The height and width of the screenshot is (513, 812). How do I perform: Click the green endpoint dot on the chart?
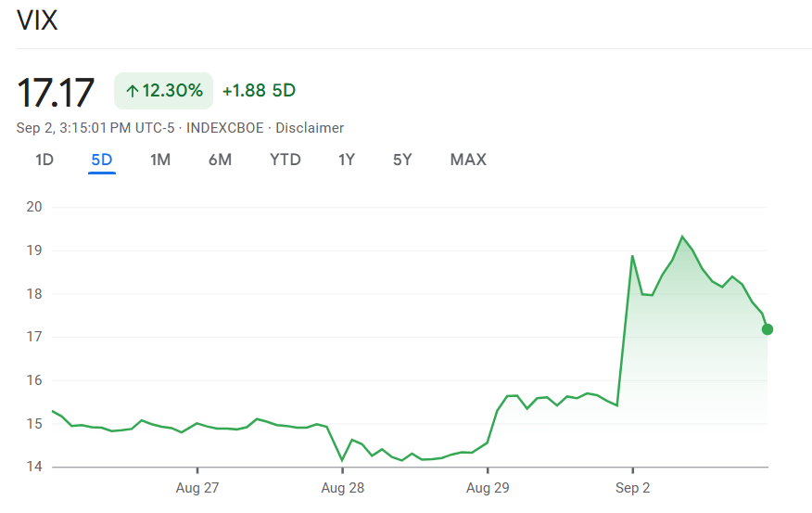pos(767,329)
